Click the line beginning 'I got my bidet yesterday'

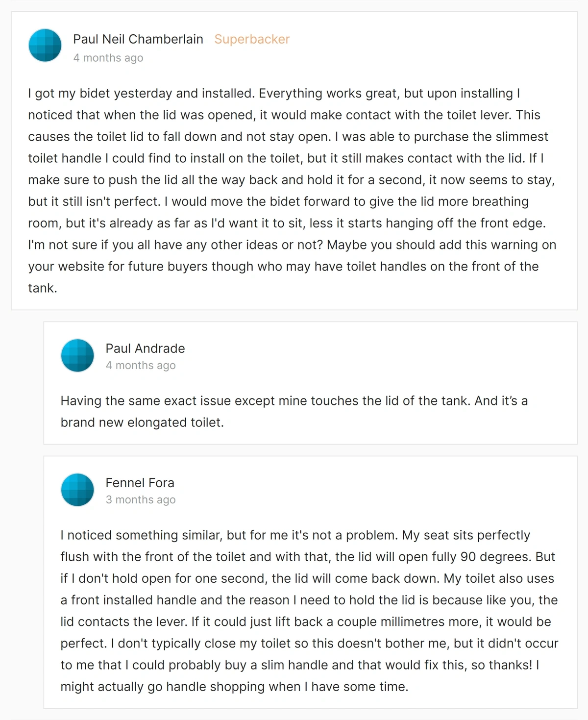[x=274, y=94]
